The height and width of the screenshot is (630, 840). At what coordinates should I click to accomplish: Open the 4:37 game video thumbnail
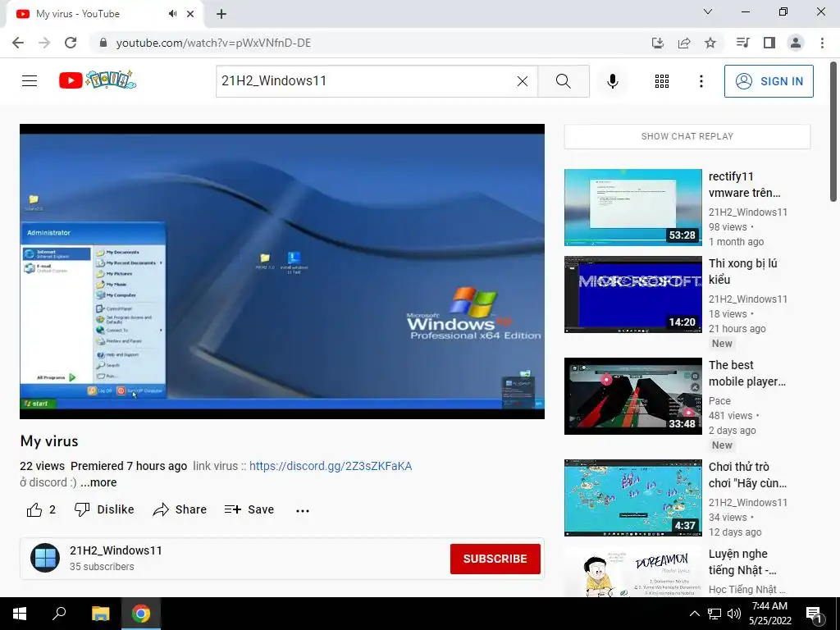coord(632,498)
